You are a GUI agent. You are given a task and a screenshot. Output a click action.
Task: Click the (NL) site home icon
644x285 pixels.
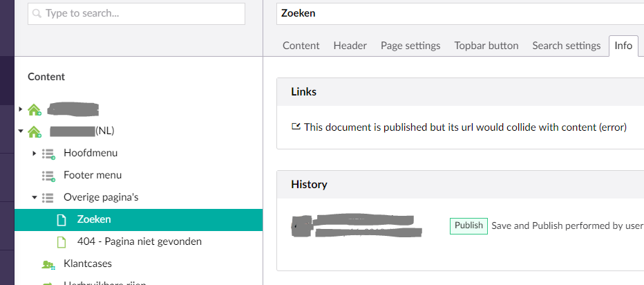[x=35, y=131]
